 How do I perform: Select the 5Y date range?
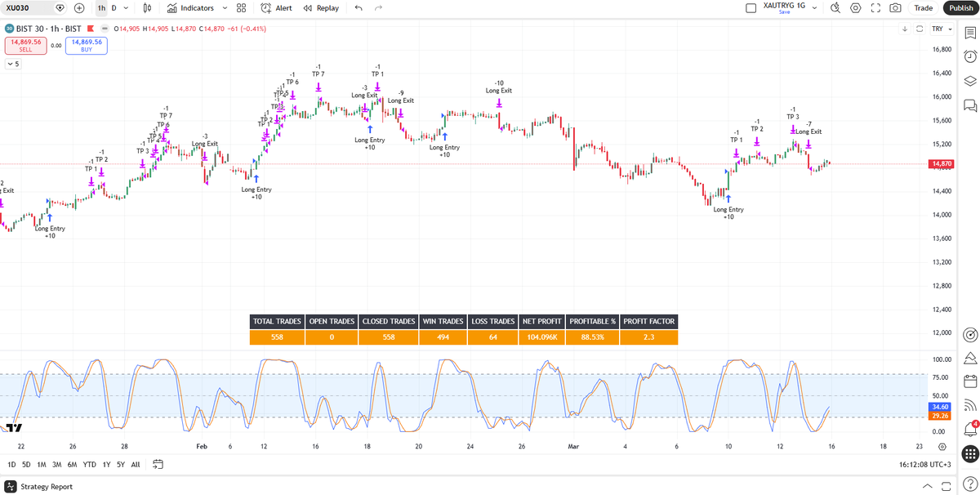pos(120,464)
